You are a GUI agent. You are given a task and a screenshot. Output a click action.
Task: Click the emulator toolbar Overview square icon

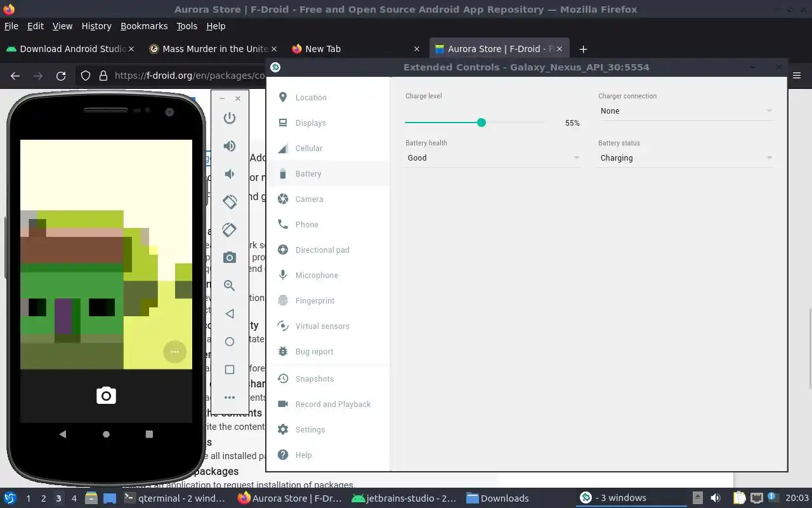point(230,370)
